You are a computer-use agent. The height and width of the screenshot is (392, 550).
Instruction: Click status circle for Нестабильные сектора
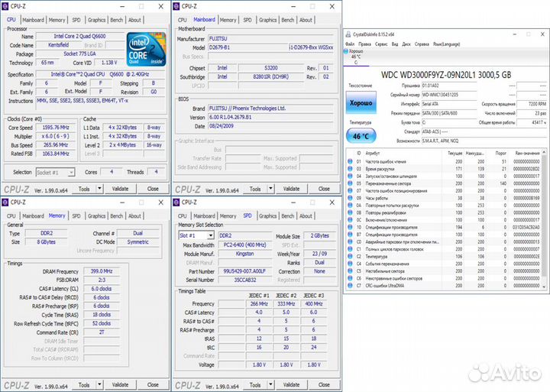click(x=350, y=271)
